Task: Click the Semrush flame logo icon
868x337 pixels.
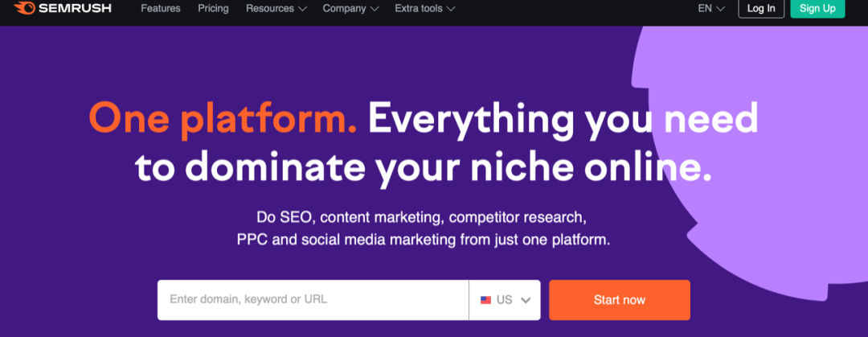Action: pos(25,9)
